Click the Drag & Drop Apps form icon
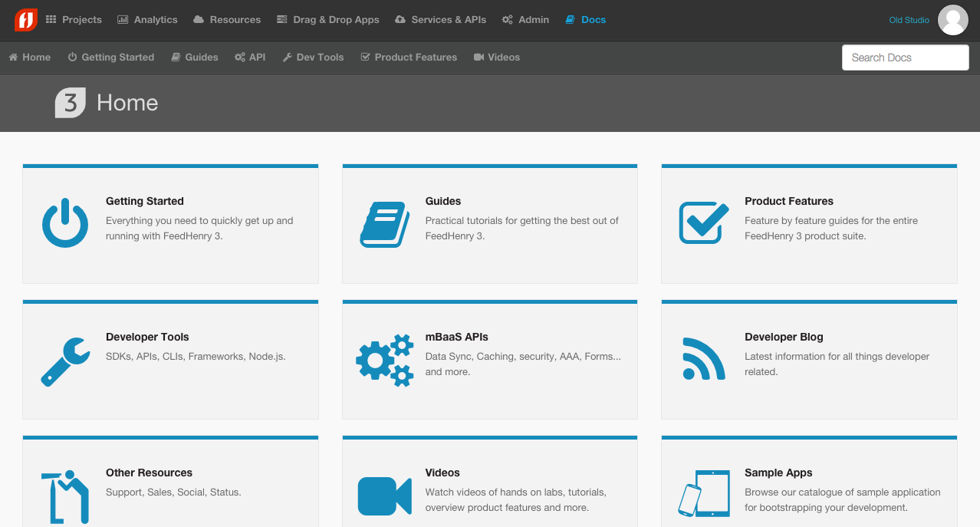 click(x=282, y=20)
